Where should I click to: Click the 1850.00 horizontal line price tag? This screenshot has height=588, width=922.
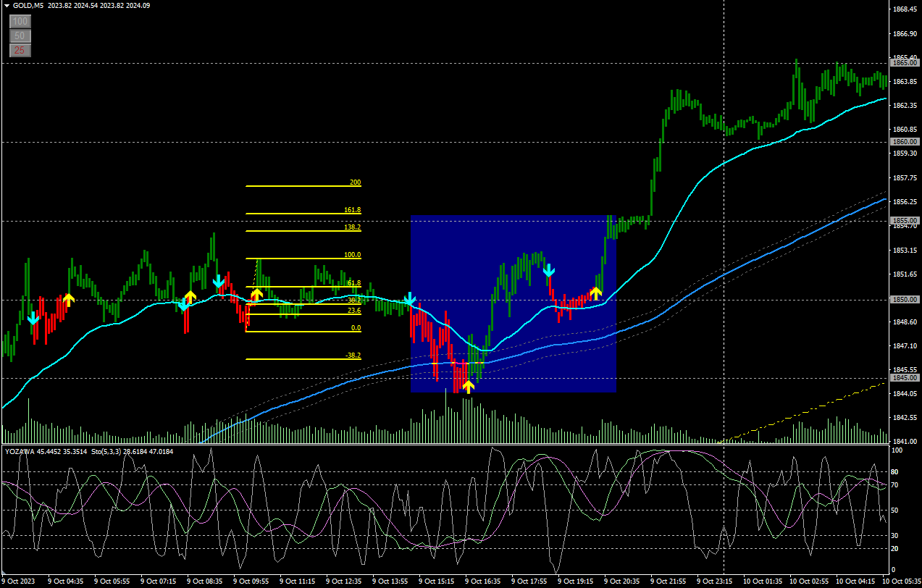[x=905, y=300]
